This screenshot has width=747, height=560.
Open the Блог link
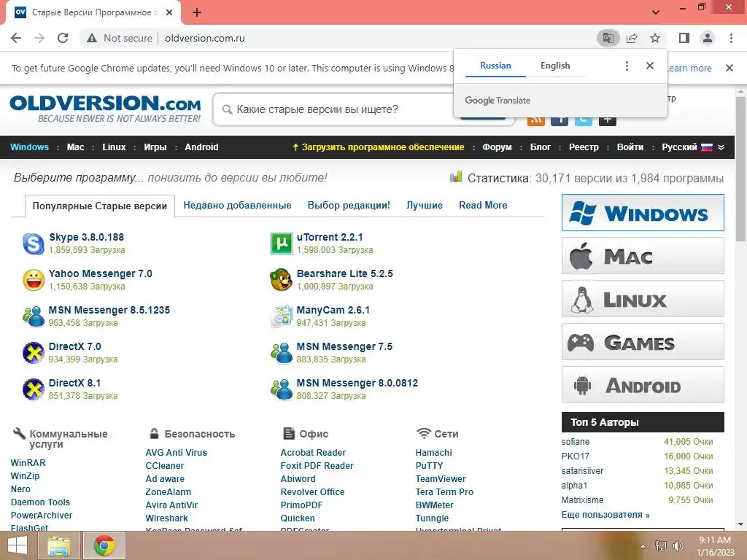pos(541,147)
